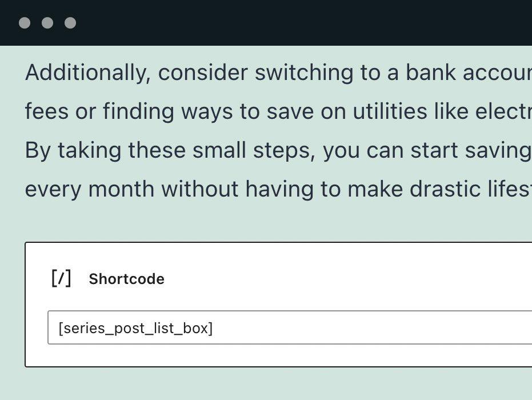
Task: Click the middle gray window dot
Action: (47, 23)
